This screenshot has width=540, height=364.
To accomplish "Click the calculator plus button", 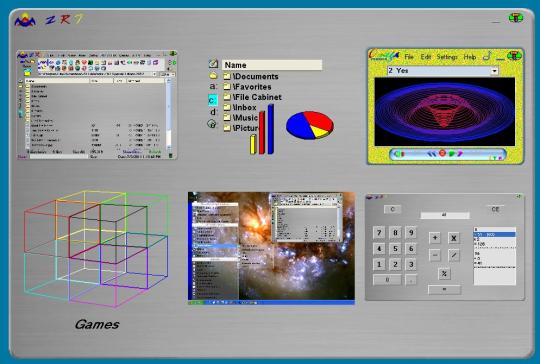I will coord(435,238).
